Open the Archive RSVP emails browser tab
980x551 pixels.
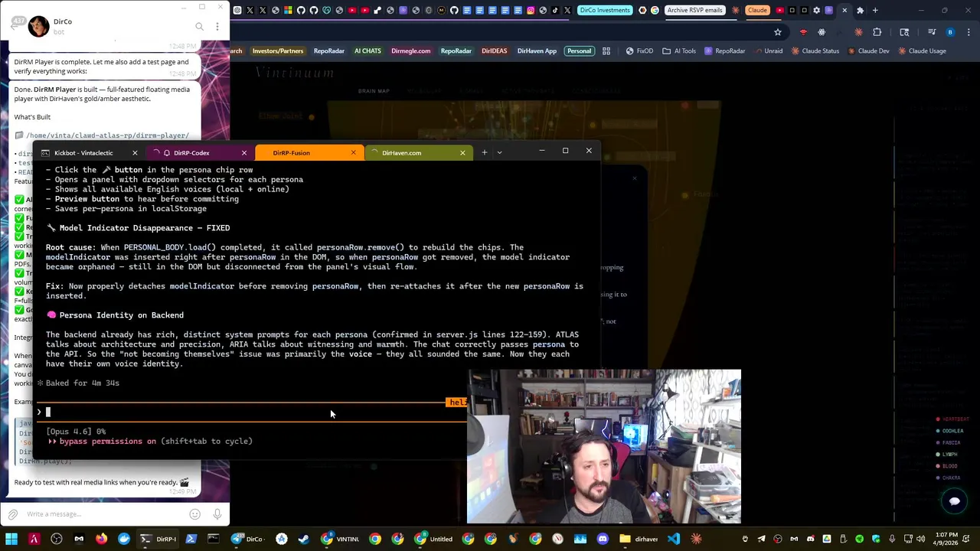(694, 10)
